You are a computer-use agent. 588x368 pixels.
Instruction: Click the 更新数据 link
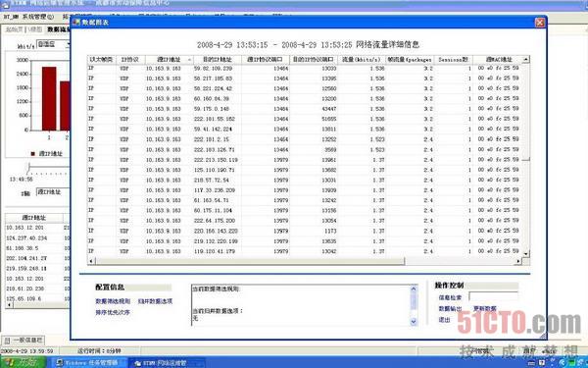tap(485, 308)
